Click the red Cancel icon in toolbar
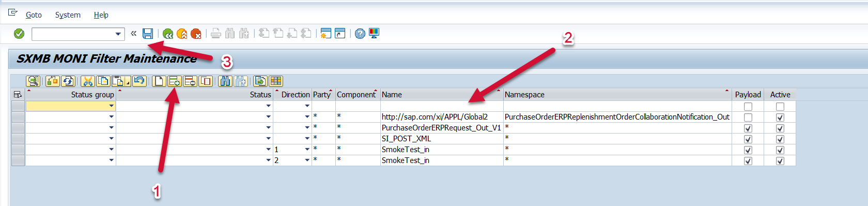The image size is (868, 206). (x=196, y=34)
